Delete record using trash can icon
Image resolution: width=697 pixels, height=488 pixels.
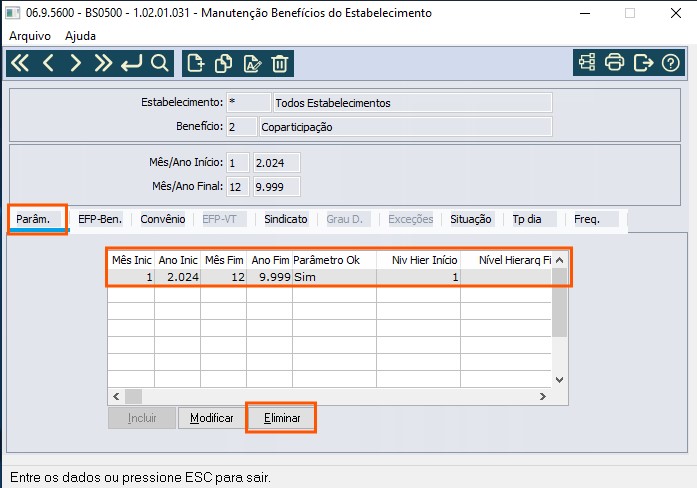280,64
